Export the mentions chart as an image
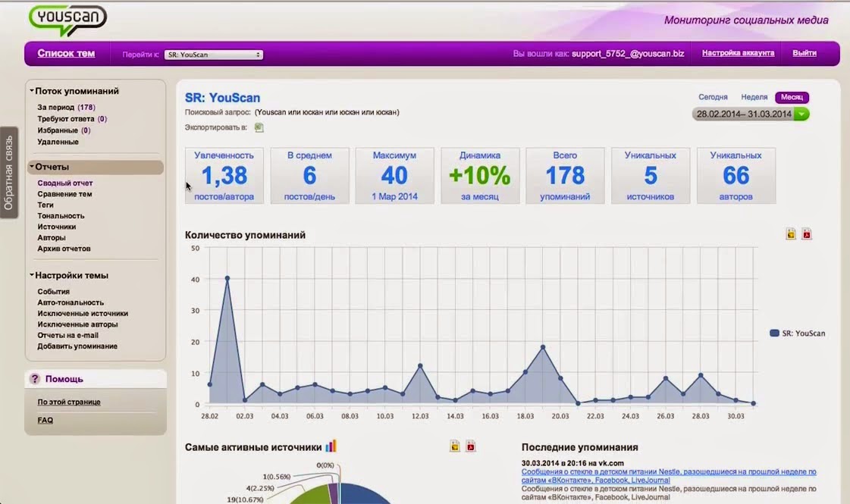The width and height of the screenshot is (850, 504). pyautogui.click(x=791, y=234)
